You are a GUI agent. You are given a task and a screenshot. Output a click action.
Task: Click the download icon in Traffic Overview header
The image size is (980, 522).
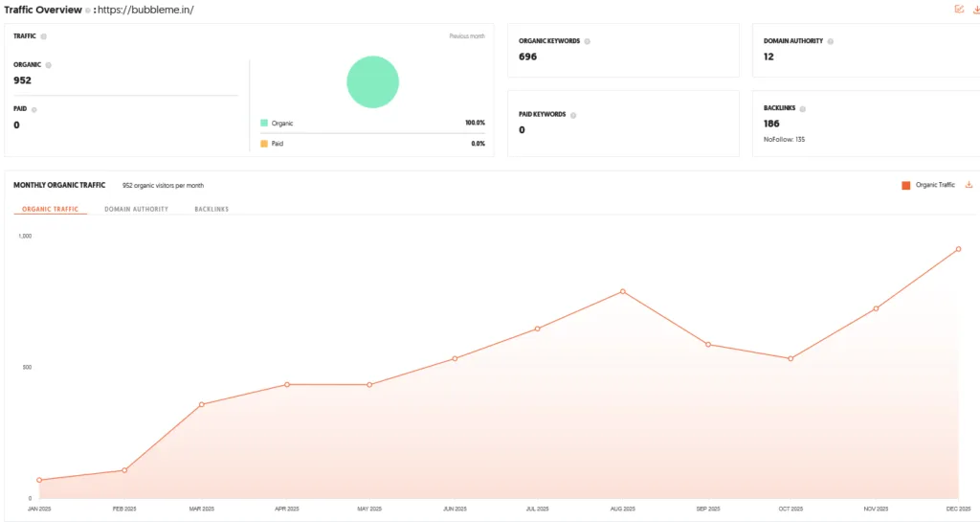(976, 9)
